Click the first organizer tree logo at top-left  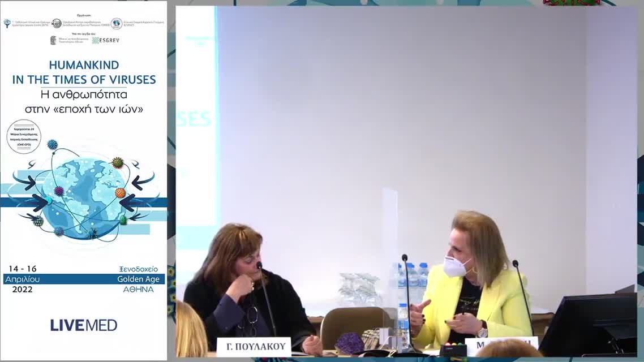point(7,23)
